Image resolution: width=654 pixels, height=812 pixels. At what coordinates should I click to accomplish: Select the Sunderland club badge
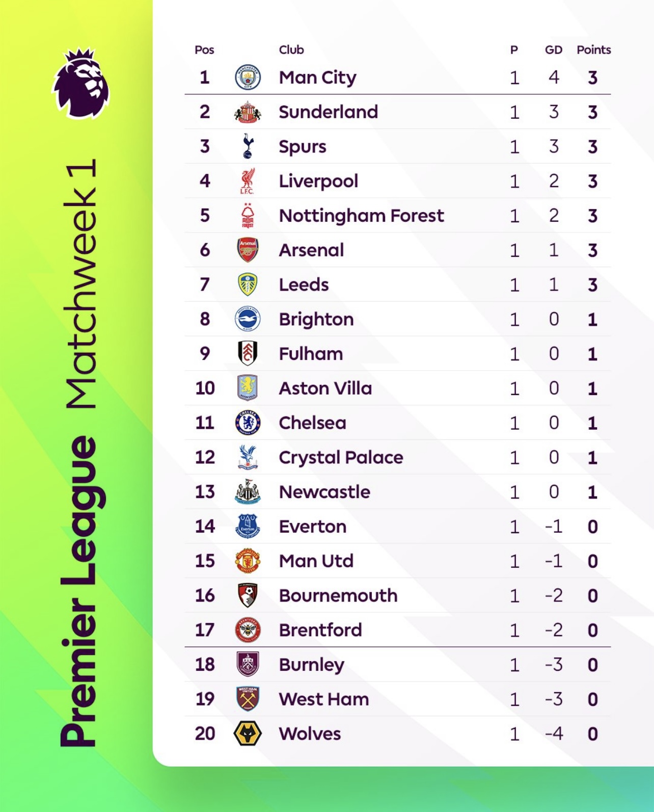[x=248, y=112]
